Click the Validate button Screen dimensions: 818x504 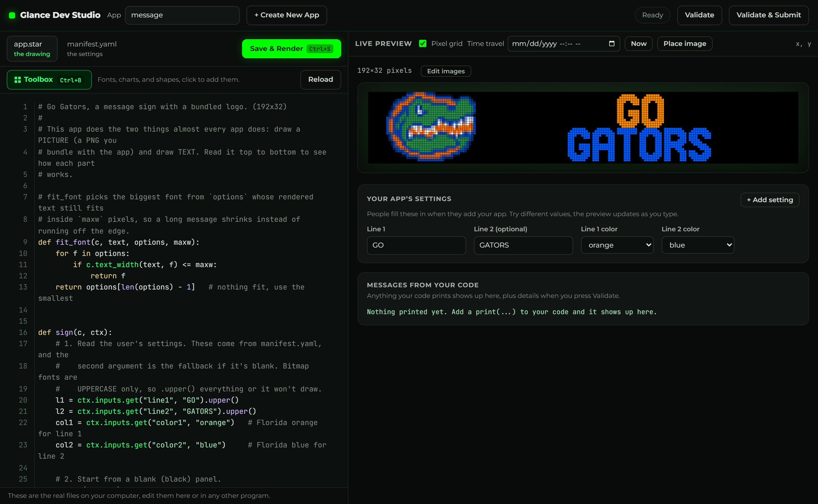click(x=699, y=15)
